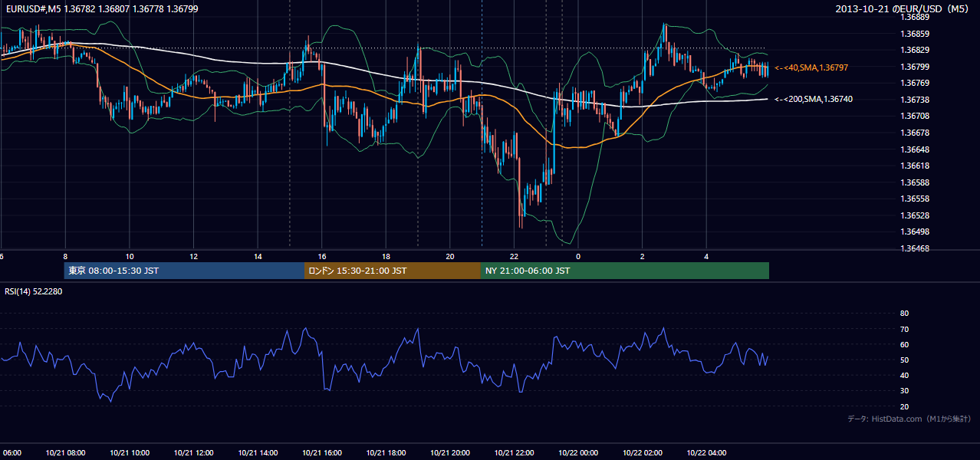980x460 pixels.
Task: Click the 1.36558 price axis label
Action: coord(916,199)
